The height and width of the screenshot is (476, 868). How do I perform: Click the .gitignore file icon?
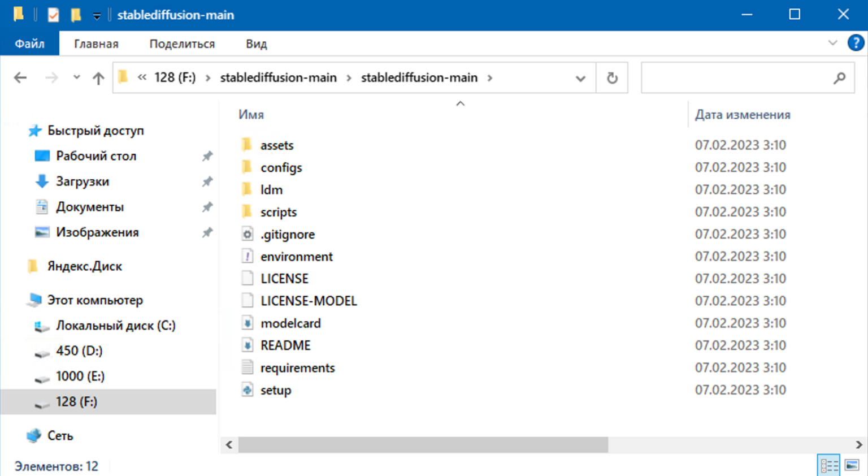point(247,234)
